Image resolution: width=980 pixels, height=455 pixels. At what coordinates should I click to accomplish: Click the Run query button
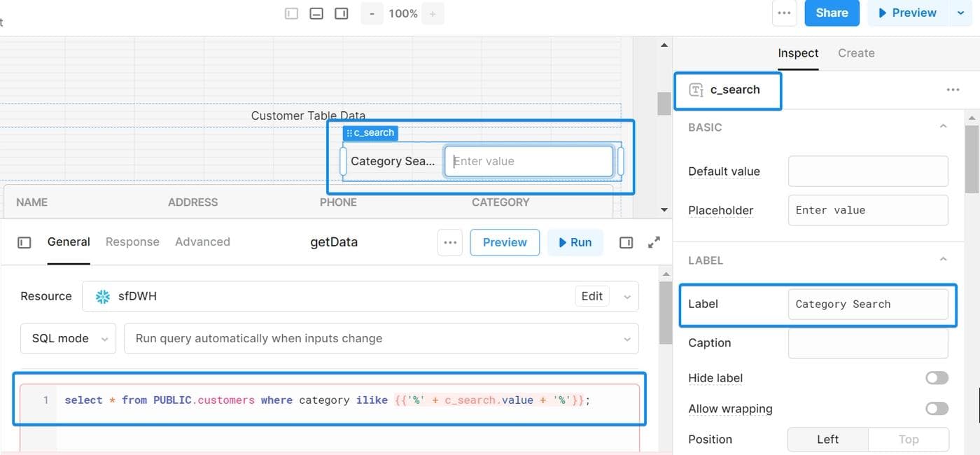(x=575, y=242)
